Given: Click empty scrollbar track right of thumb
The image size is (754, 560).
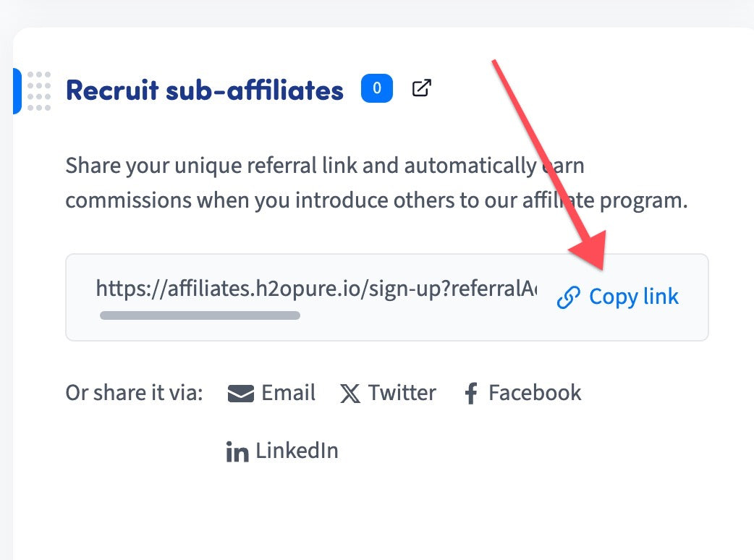Looking at the screenshot, I should coord(420,315).
